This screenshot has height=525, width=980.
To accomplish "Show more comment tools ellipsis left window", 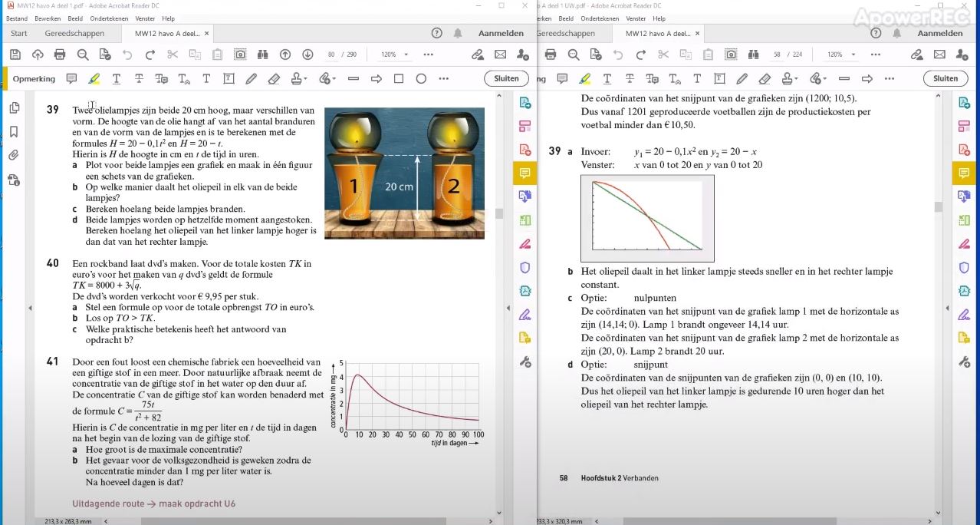I will [443, 78].
